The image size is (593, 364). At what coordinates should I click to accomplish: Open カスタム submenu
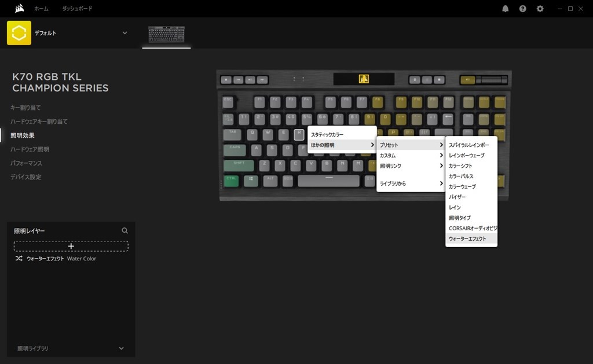pyautogui.click(x=411, y=155)
